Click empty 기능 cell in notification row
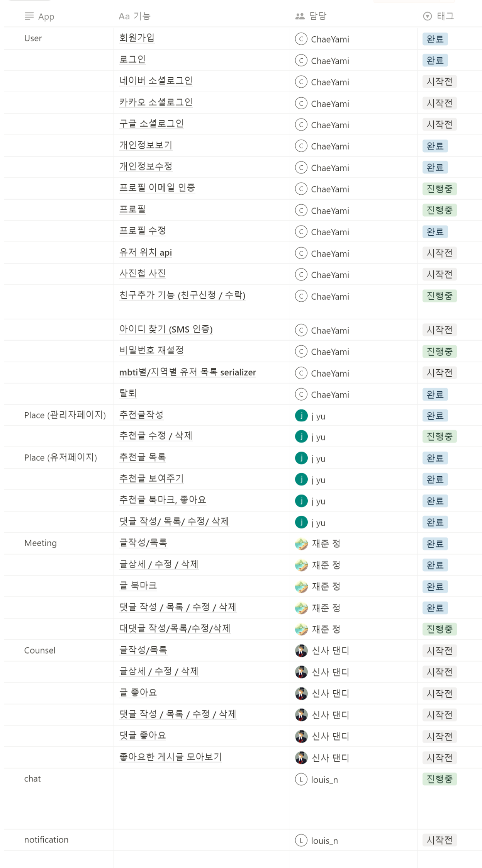 click(x=202, y=840)
